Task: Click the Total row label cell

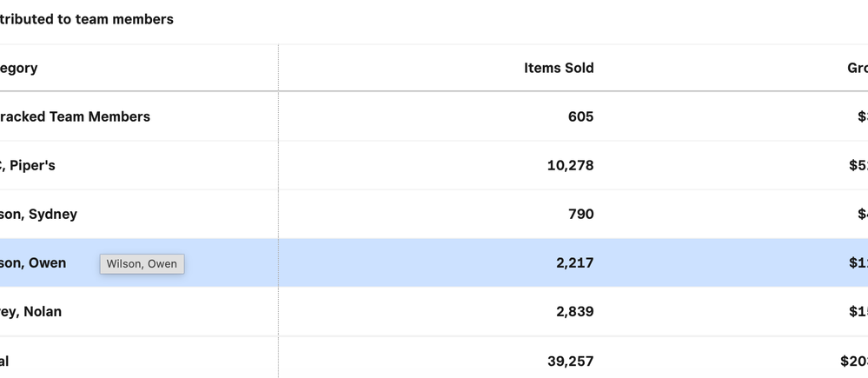Action: pos(5,361)
